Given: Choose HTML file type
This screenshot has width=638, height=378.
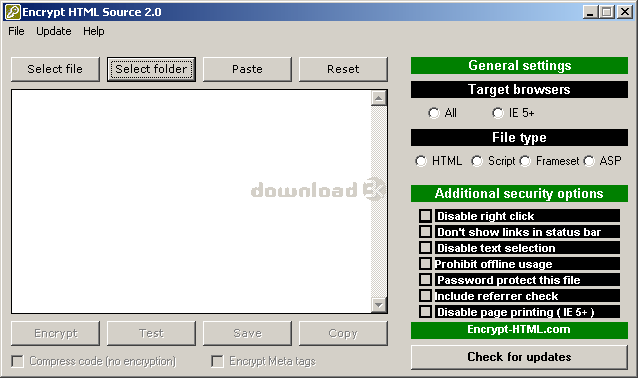Looking at the screenshot, I should [421, 161].
